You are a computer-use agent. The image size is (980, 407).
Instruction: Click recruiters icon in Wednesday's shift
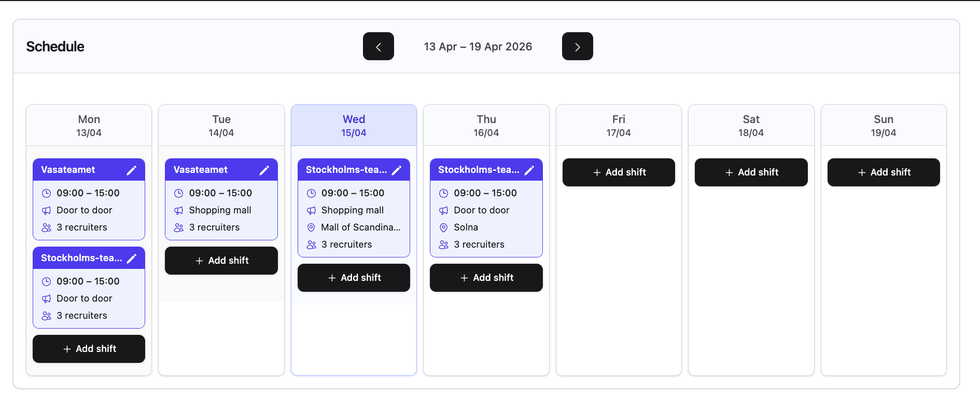(311, 245)
